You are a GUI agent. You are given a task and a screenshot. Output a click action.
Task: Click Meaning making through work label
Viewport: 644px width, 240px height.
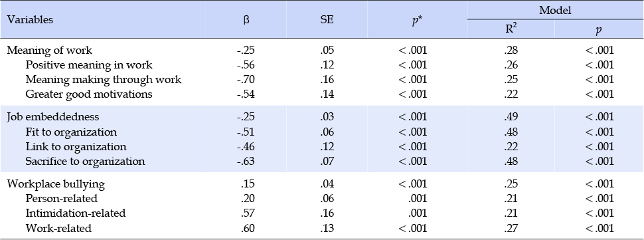pyautogui.click(x=104, y=80)
